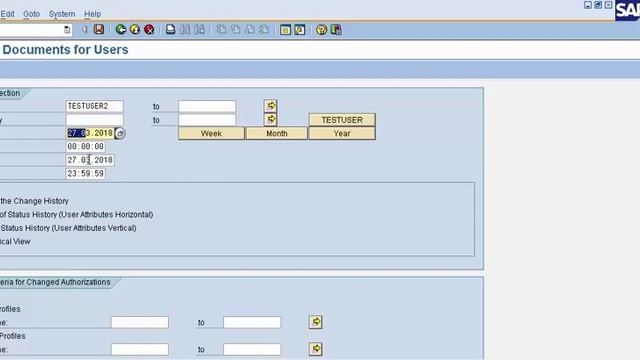
Task: Click the Save icon in toolbar
Action: 99,29
